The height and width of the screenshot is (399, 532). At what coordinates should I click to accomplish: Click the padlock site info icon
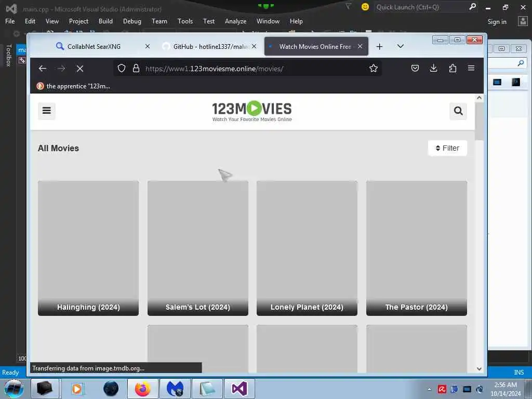136,69
